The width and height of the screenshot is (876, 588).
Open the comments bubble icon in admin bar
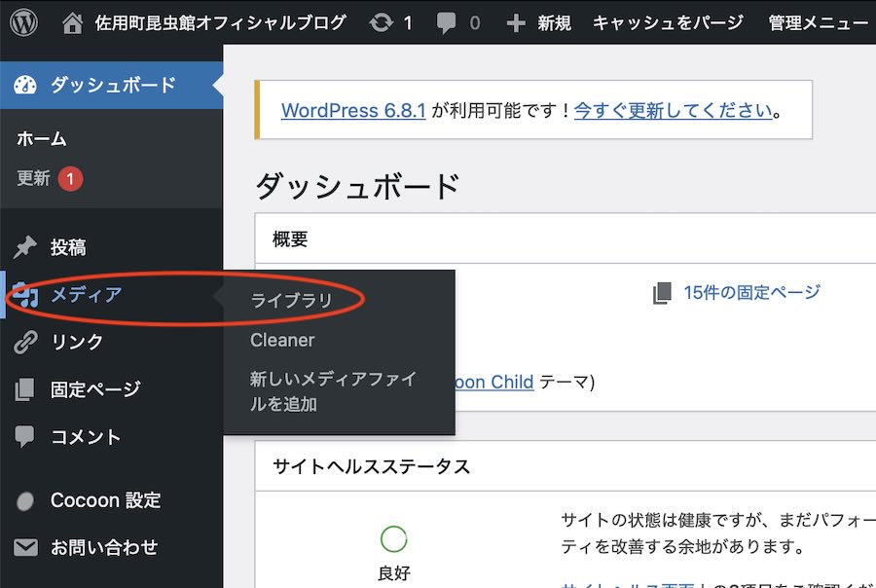pyautogui.click(x=446, y=23)
